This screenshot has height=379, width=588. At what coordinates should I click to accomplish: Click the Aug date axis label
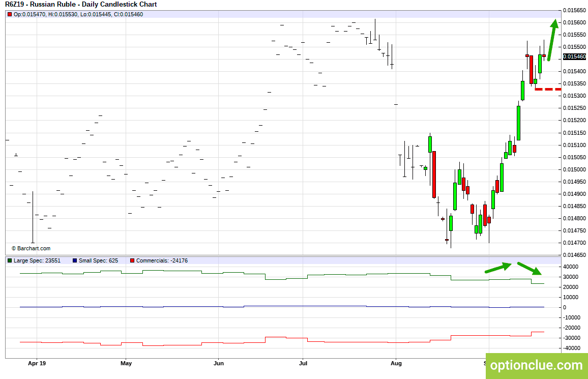[396, 363]
